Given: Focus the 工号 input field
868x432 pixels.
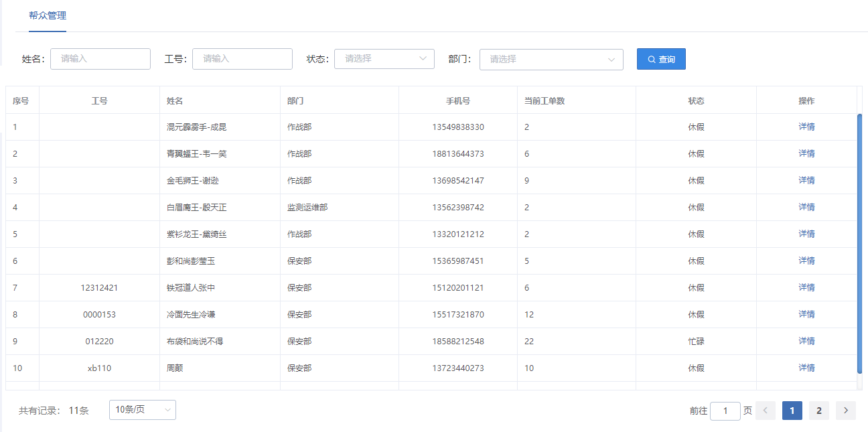Looking at the screenshot, I should (x=242, y=59).
